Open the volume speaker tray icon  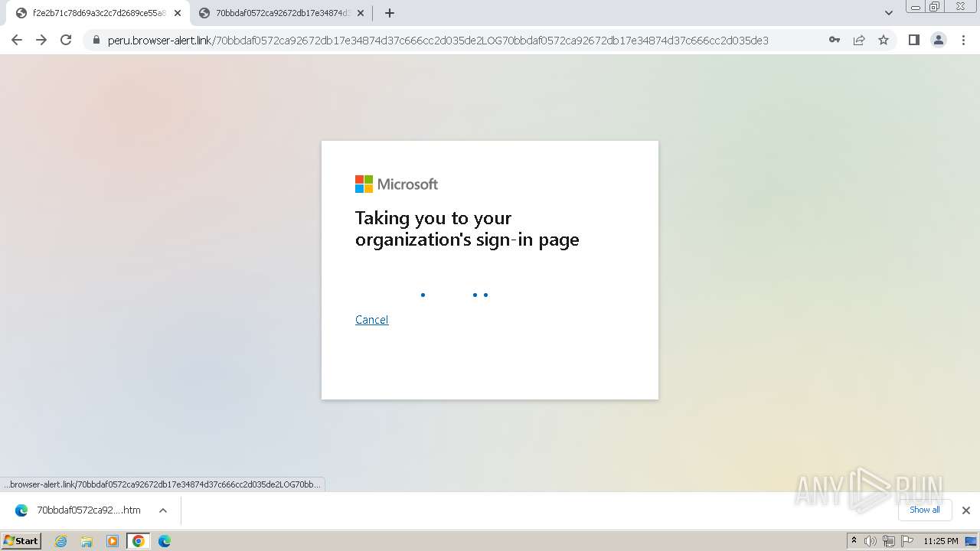pos(871,541)
